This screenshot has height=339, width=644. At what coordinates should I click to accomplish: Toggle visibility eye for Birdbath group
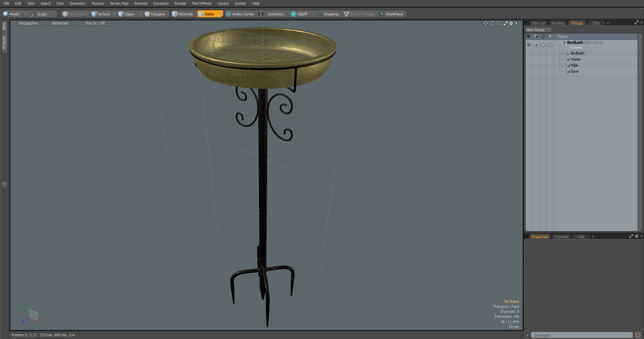click(529, 45)
